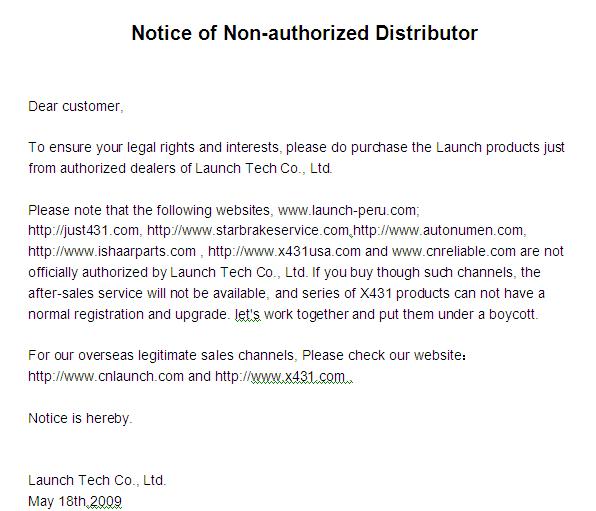Click the word boycott in the paragraph
596x511 pixels.
(512, 314)
